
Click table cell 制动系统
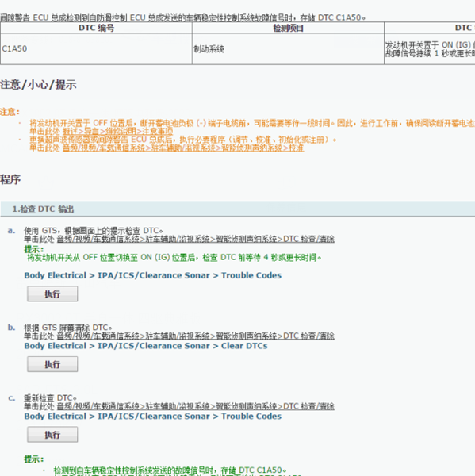click(288, 48)
